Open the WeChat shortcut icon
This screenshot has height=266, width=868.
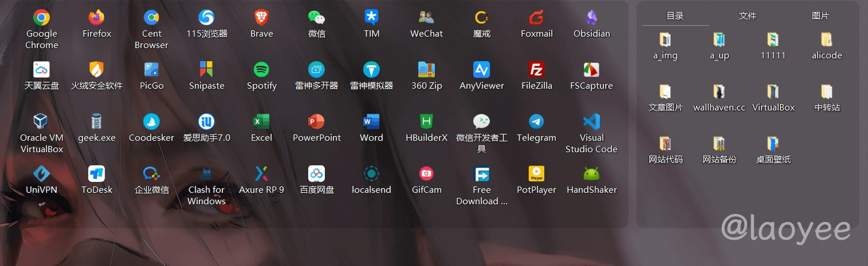(x=426, y=18)
